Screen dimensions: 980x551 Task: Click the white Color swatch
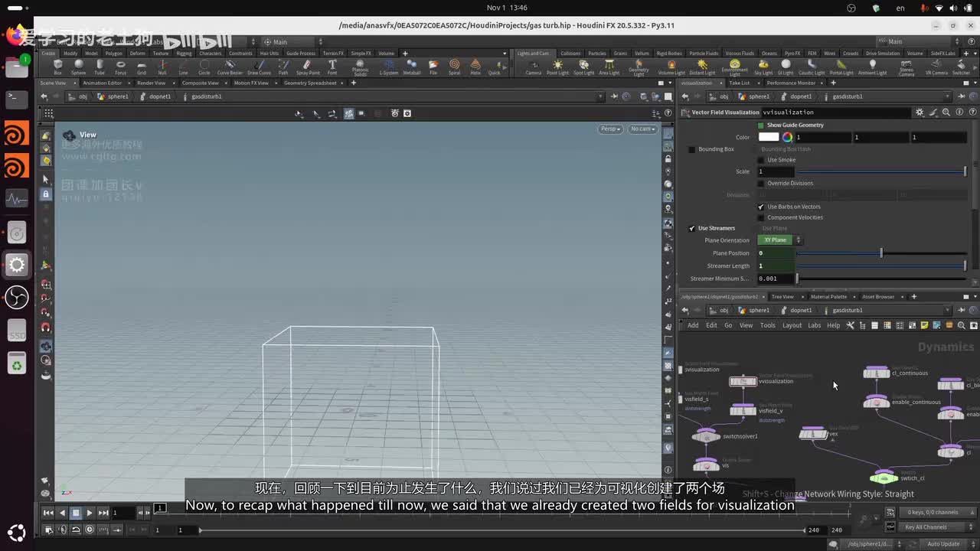(768, 138)
